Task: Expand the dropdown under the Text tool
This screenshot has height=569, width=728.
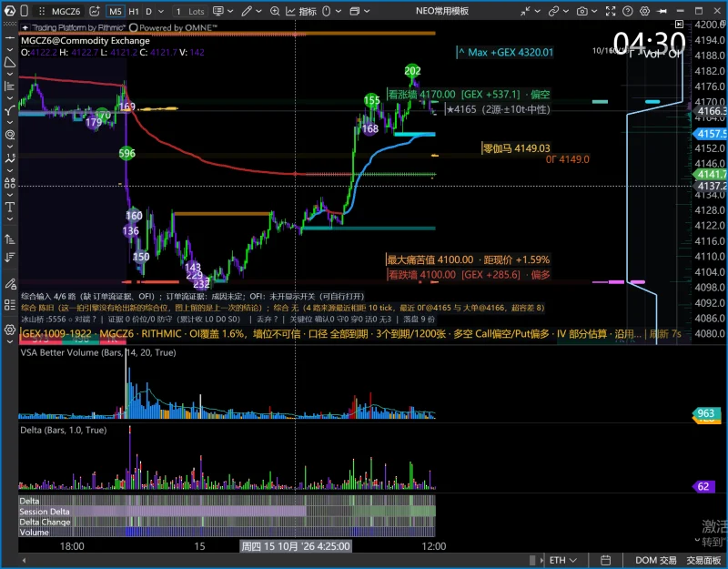Action: (10, 219)
